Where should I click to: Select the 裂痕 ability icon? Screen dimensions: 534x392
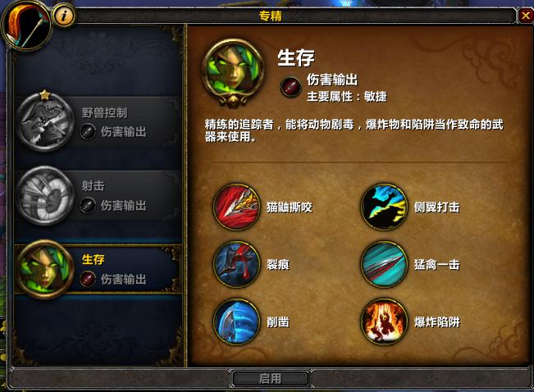coord(237,264)
